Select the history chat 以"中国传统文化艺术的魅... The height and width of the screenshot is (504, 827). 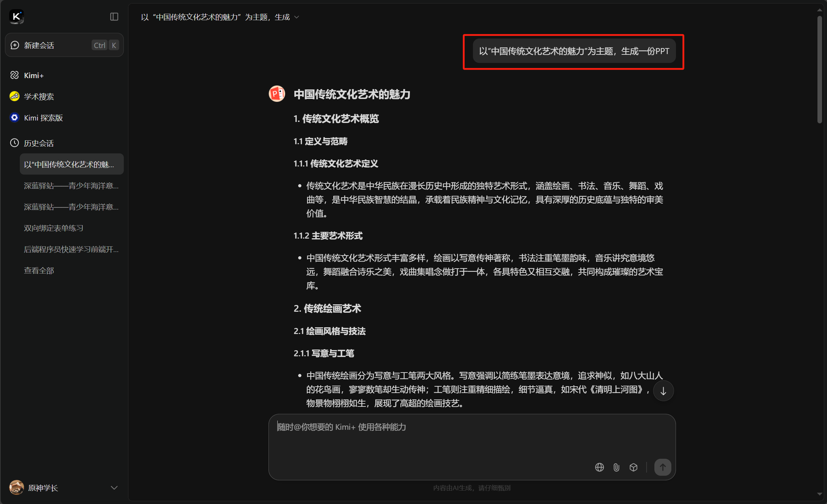(x=72, y=164)
